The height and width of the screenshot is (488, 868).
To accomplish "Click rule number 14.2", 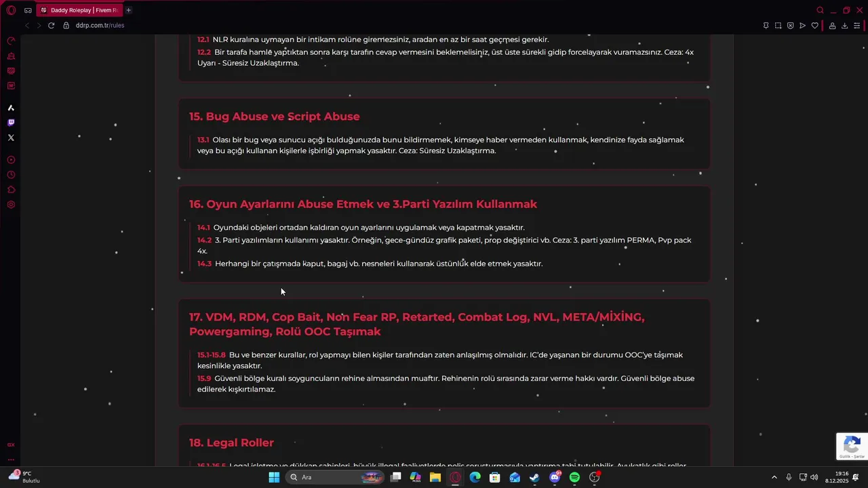I will pos(204,240).
